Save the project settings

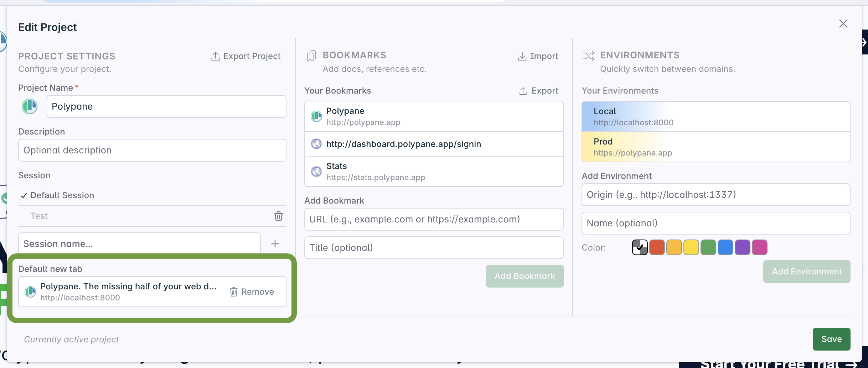point(831,339)
